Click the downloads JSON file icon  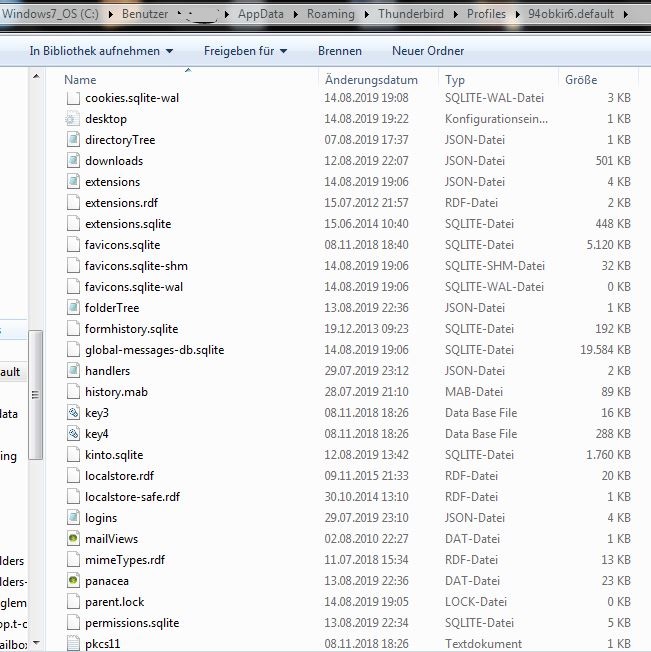pos(73,161)
